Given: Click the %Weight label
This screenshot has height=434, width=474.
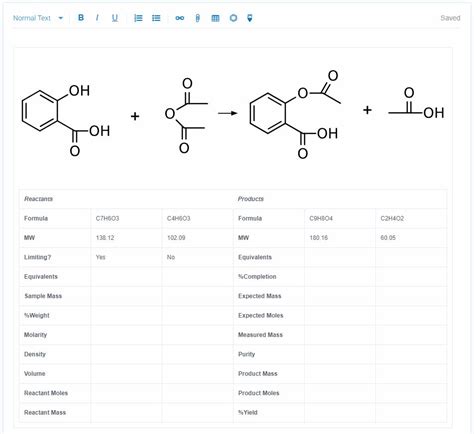Looking at the screenshot, I should [37, 315].
